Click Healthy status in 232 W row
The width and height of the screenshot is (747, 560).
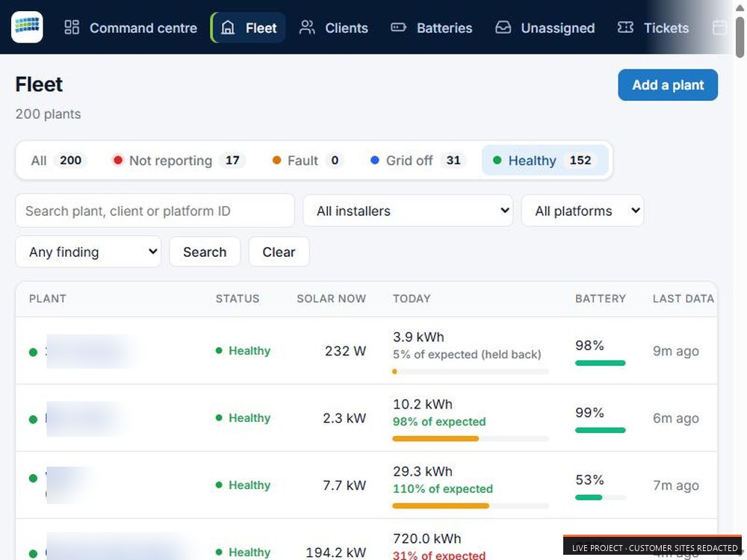[x=243, y=351]
